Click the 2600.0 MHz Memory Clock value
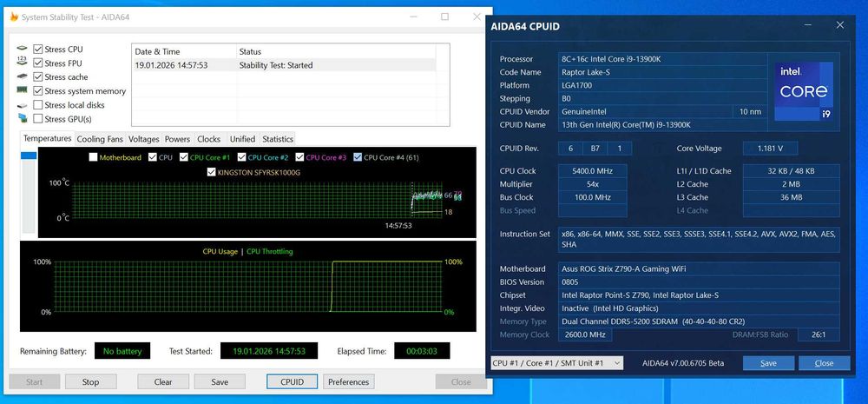868x404 pixels. pyautogui.click(x=585, y=334)
